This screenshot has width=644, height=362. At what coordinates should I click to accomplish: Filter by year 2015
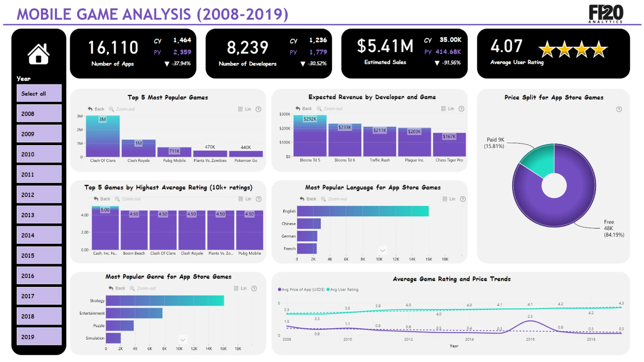point(39,255)
